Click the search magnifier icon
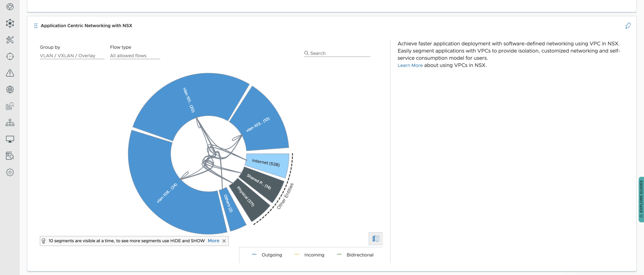Viewport: 644px width, 275px height. click(x=306, y=53)
